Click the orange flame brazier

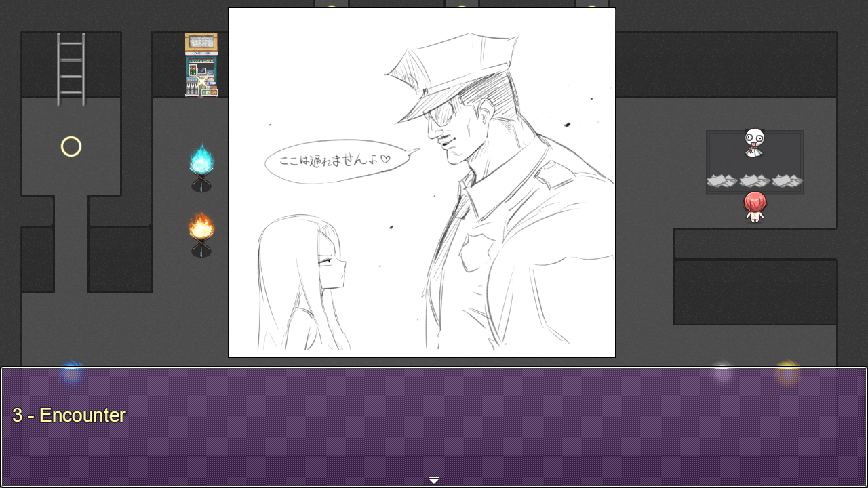(x=201, y=235)
